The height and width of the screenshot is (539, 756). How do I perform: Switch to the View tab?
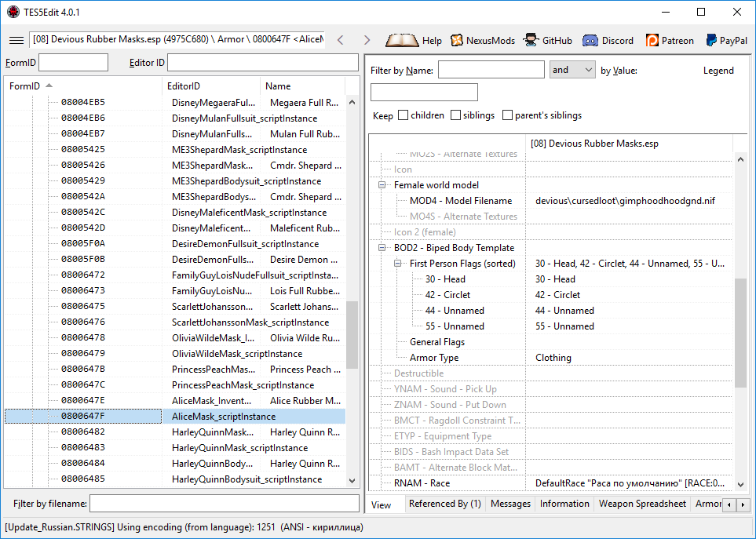point(381,504)
